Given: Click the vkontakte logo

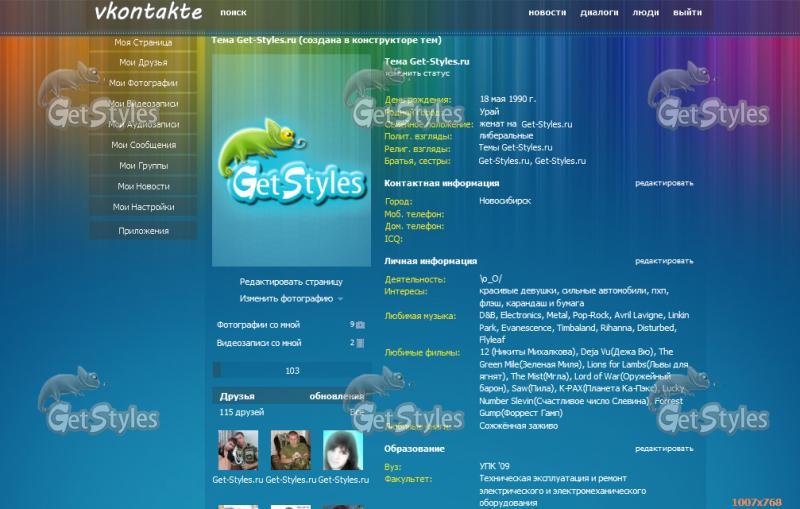Looking at the screenshot, I should point(148,12).
